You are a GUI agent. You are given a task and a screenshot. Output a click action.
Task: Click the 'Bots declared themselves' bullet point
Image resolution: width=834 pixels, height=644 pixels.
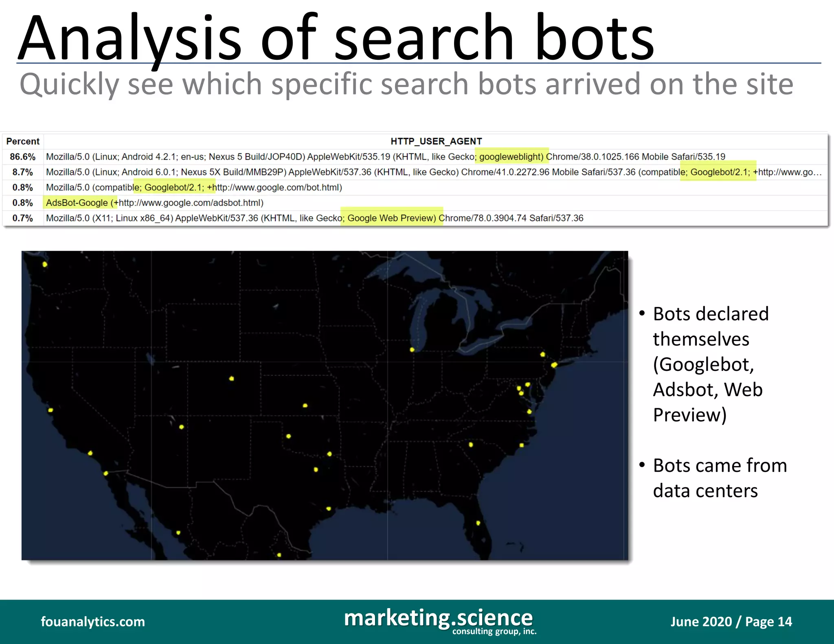pyautogui.click(x=710, y=364)
